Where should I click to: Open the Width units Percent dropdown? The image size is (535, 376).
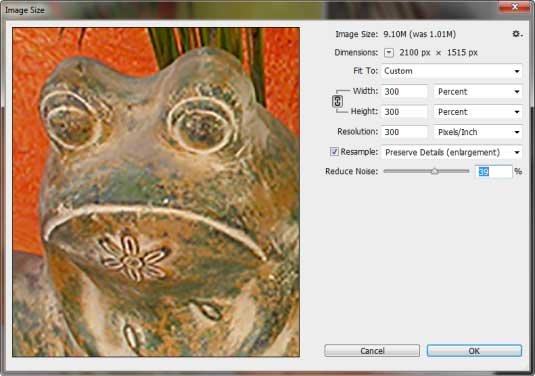click(478, 91)
